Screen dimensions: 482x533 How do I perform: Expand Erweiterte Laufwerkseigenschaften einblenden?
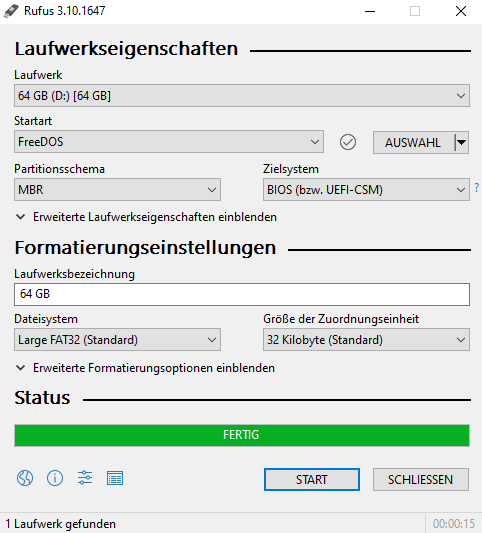pyautogui.click(x=147, y=217)
